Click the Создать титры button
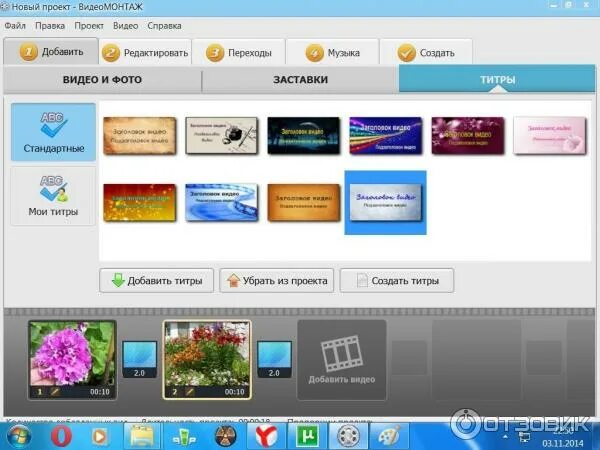 pyautogui.click(x=397, y=280)
